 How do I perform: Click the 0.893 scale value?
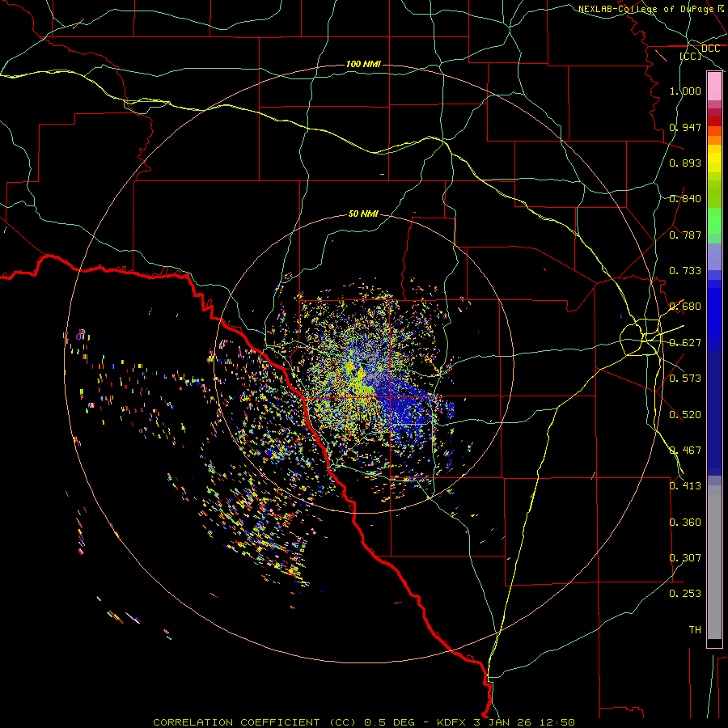(x=685, y=163)
